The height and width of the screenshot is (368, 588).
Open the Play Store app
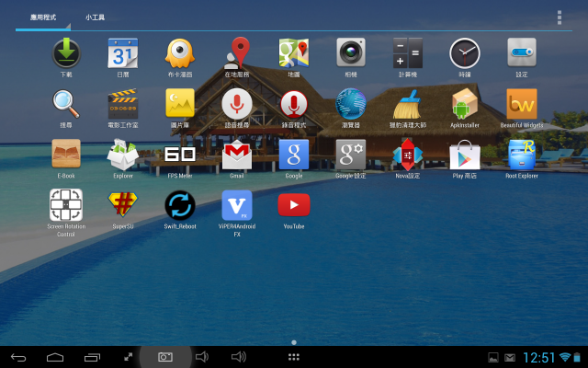(x=465, y=155)
